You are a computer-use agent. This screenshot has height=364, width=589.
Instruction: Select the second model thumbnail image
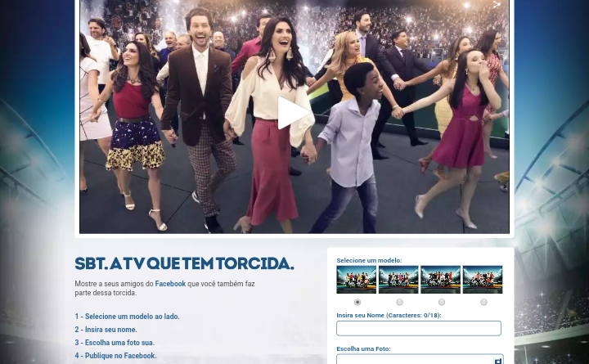tap(398, 280)
